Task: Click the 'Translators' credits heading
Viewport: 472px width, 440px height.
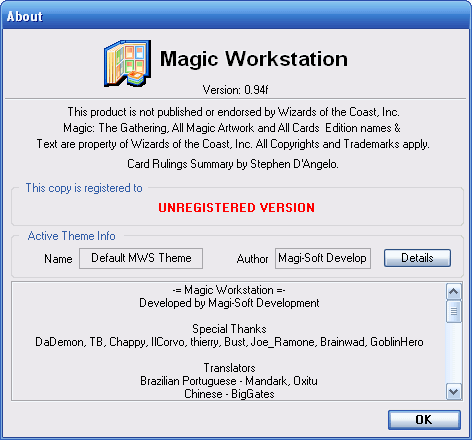Action: point(229,368)
